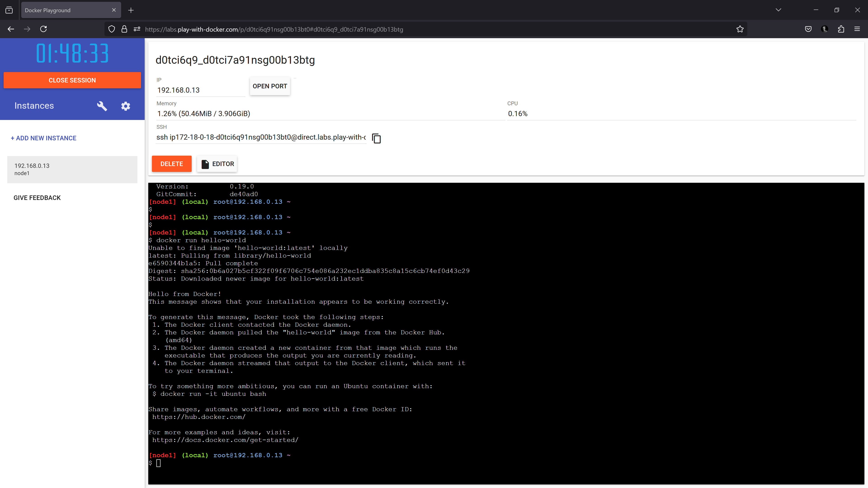Open the file EDITOR
Screen dimensions: 868x488
[x=217, y=164]
